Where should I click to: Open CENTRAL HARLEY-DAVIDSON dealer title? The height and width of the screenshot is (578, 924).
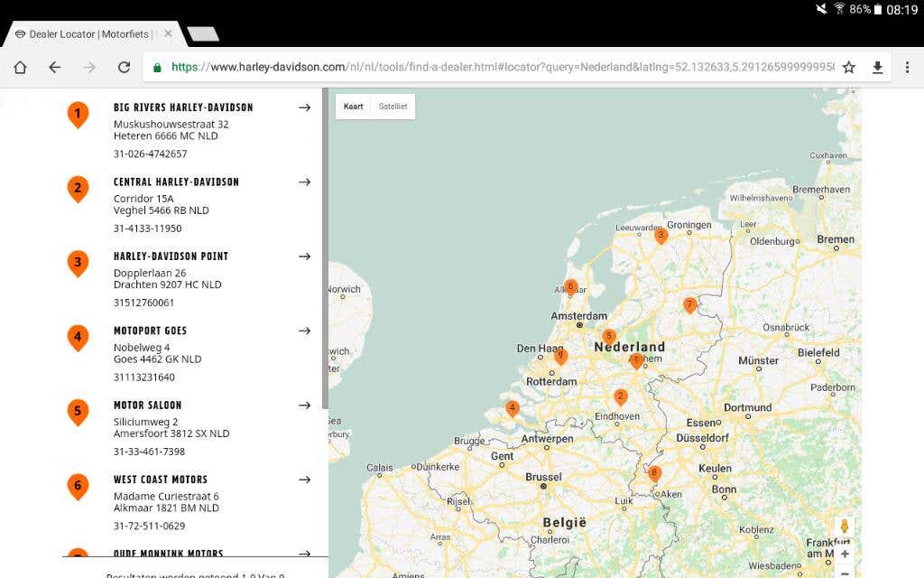(176, 182)
